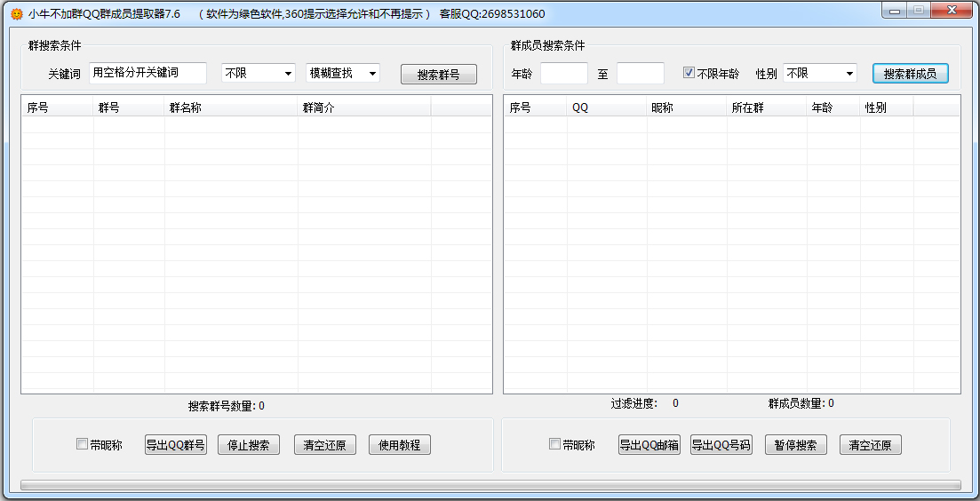Uncheck the 不限年龄 checkbox

689,74
